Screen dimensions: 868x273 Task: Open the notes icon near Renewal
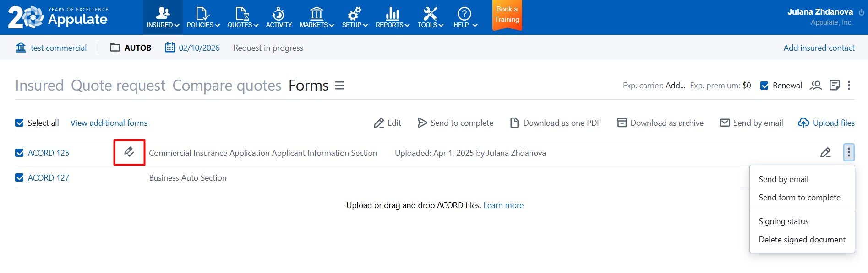point(835,86)
